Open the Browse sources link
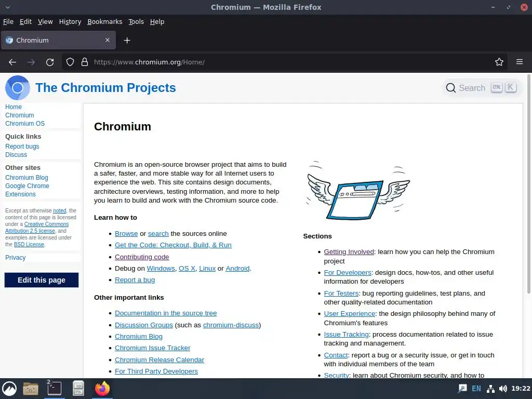Image resolution: width=532 pixels, height=399 pixels. [x=126, y=233]
